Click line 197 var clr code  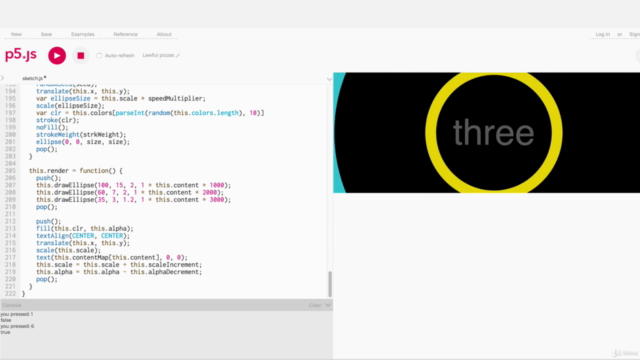(x=150, y=113)
